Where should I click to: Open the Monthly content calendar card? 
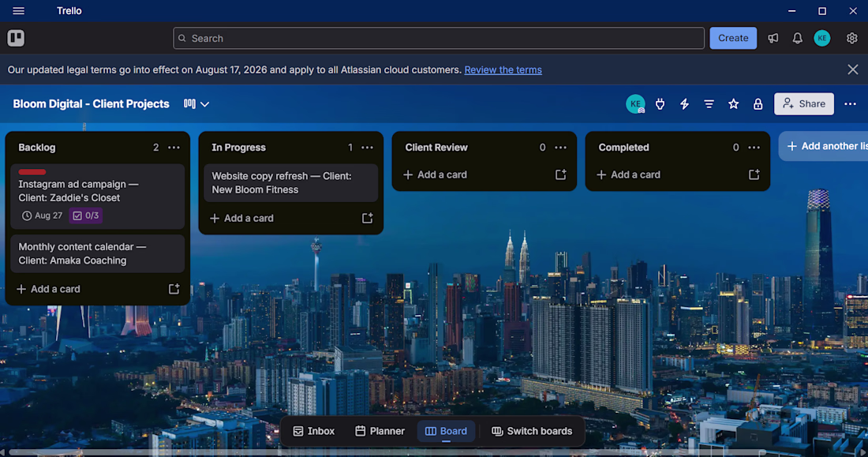(97, 253)
